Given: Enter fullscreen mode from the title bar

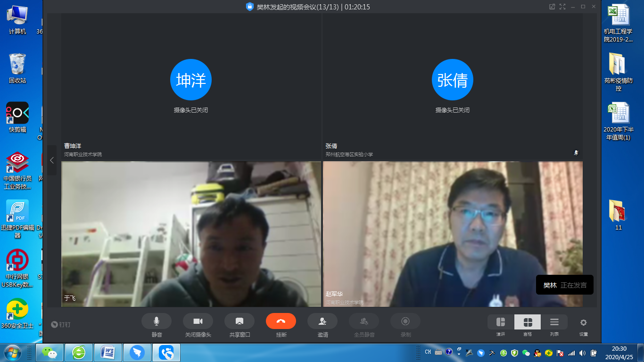Looking at the screenshot, I should (562, 7).
